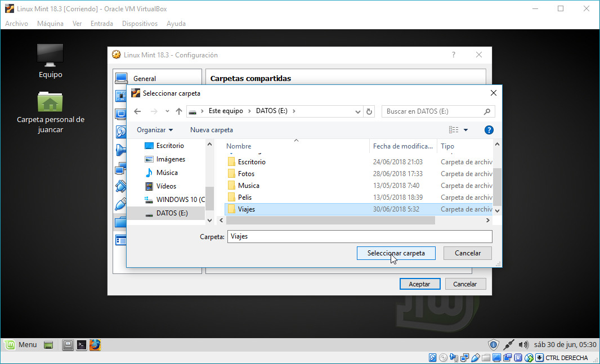Click the Nueva carpeta button
The height and width of the screenshot is (364, 600).
tap(212, 130)
